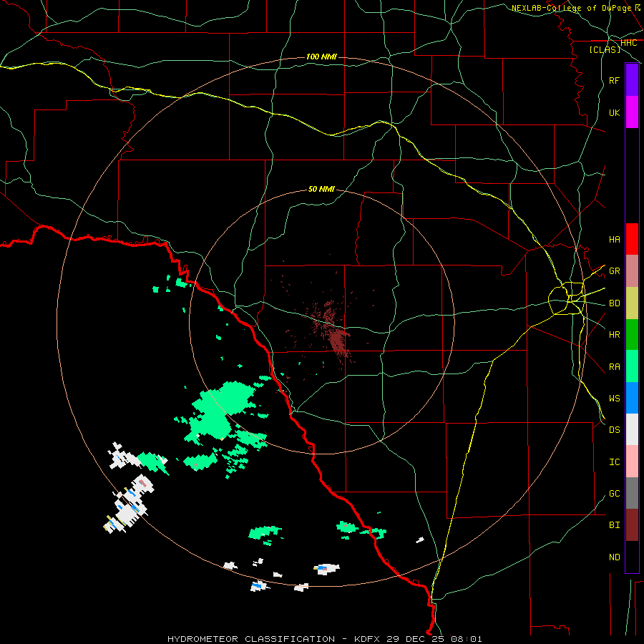Click the 'BI' legend label
Image resolution: width=644 pixels, height=644 pixels.
pos(614,525)
